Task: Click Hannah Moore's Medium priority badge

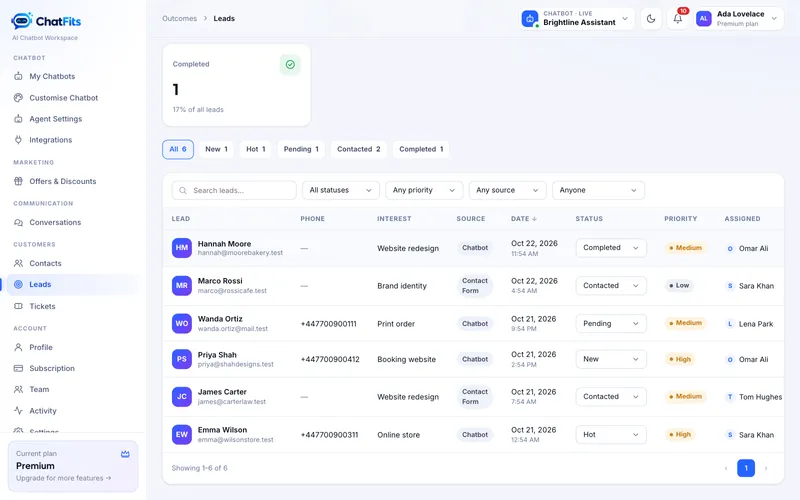Action: tap(685, 248)
